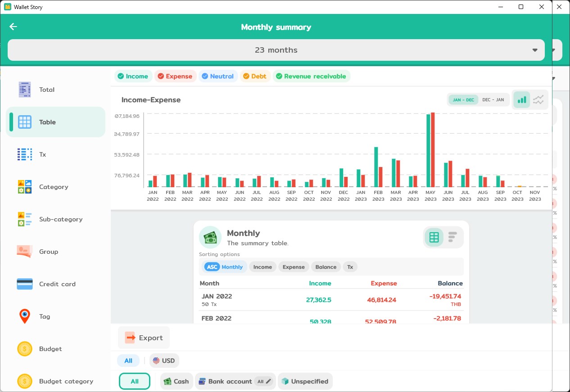Click the dropdown arrow beside 23 months
This screenshot has width=570, height=392.
[x=535, y=50]
